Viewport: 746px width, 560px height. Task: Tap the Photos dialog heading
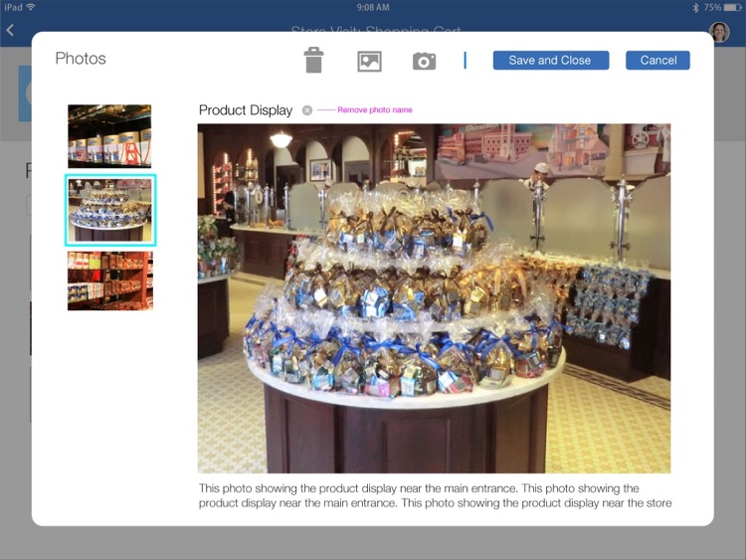coord(81,58)
